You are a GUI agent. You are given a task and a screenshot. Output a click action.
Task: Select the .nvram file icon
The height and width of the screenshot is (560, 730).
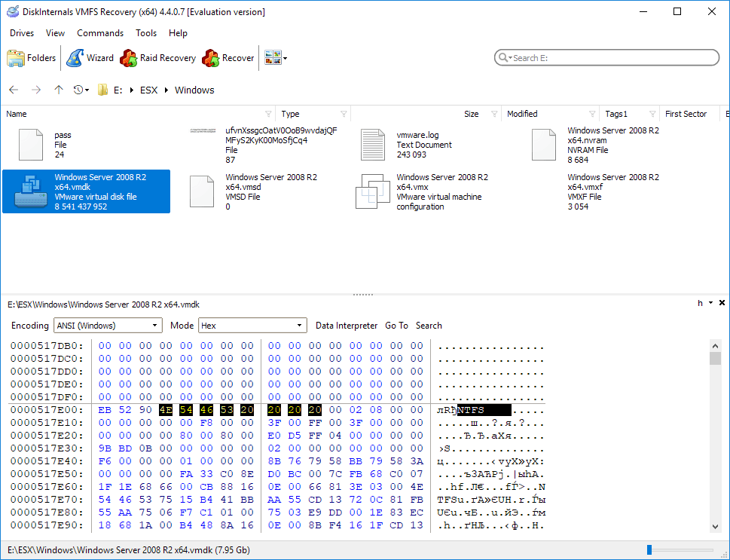pos(544,145)
